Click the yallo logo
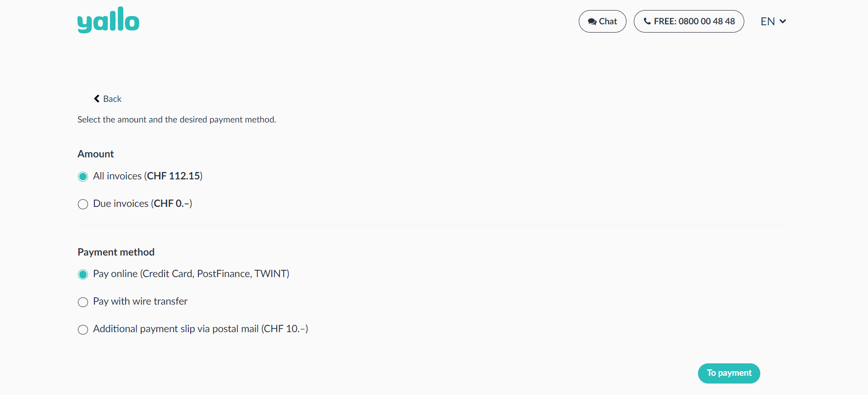868x395 pixels. click(108, 20)
